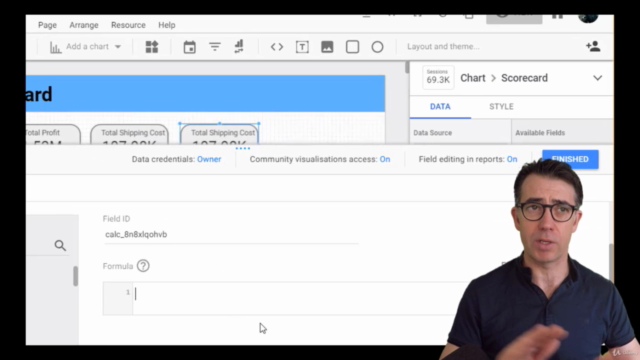Image resolution: width=640 pixels, height=360 pixels.
Task: Open the Help menu
Action: [167, 25]
